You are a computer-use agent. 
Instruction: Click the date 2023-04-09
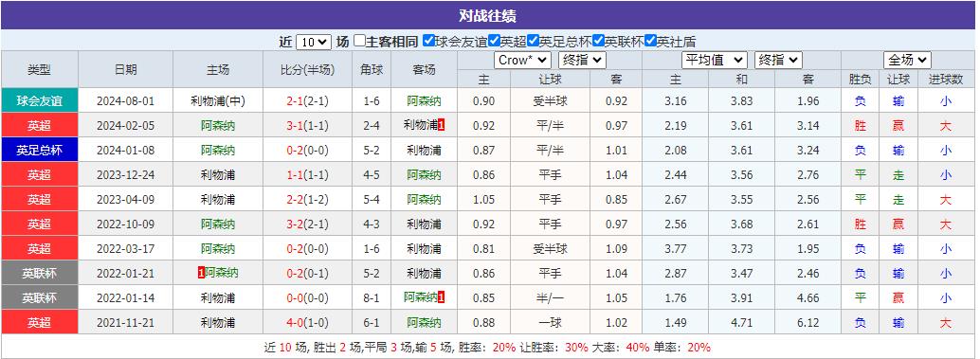[x=126, y=199]
